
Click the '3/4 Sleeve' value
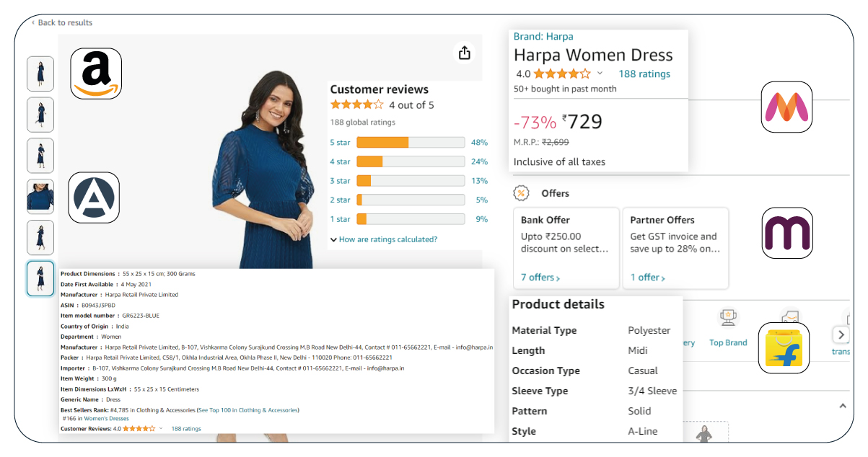click(x=652, y=391)
